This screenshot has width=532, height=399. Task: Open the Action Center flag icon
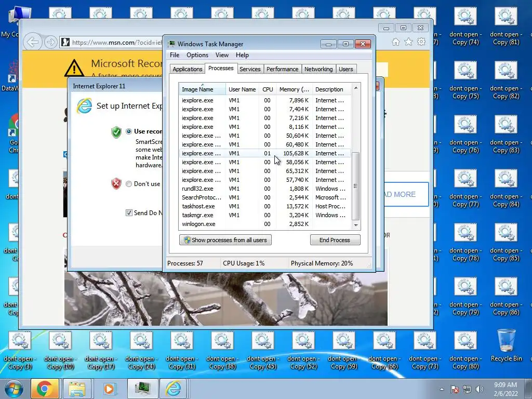click(455, 389)
